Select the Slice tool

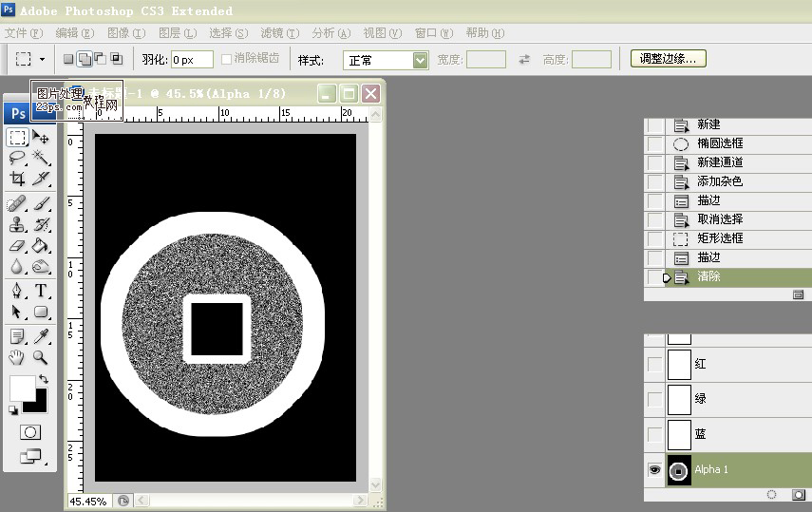pyautogui.click(x=41, y=179)
